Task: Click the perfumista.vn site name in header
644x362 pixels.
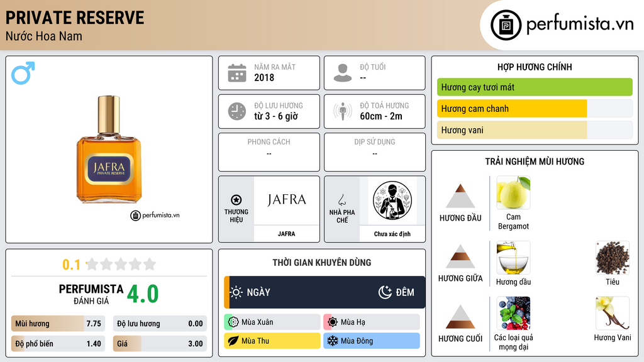Action: tap(580, 24)
